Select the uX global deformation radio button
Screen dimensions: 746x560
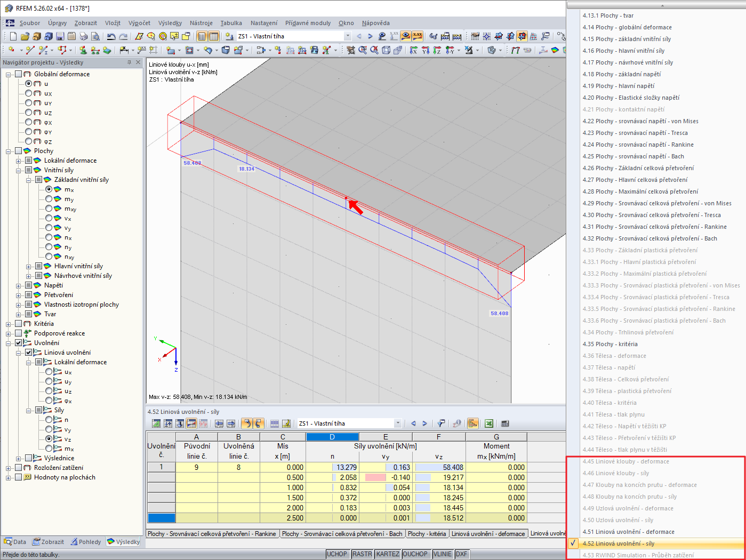coord(29,93)
